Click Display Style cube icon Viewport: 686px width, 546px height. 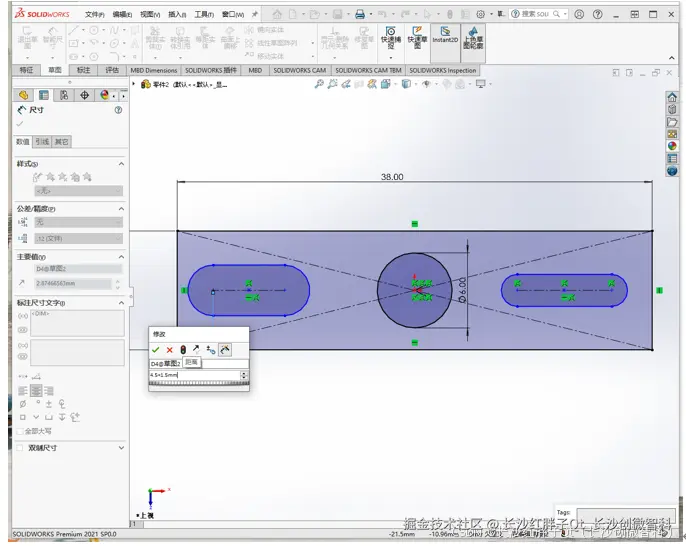coord(406,84)
